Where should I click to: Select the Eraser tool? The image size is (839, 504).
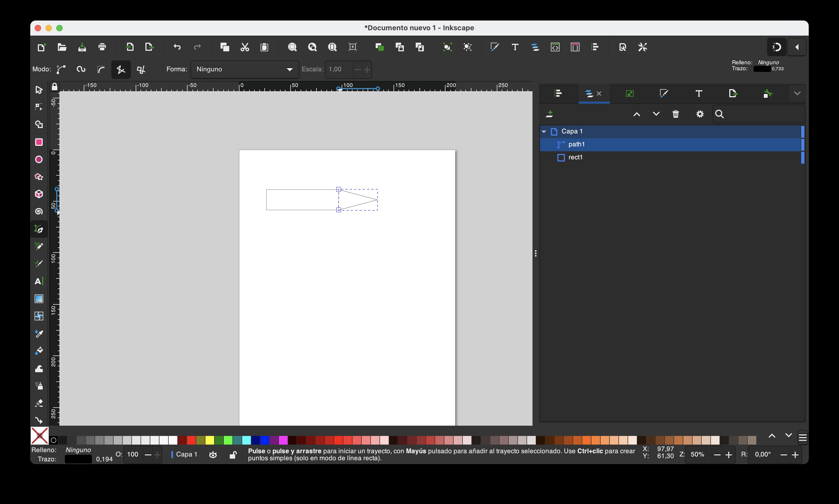[x=39, y=404]
